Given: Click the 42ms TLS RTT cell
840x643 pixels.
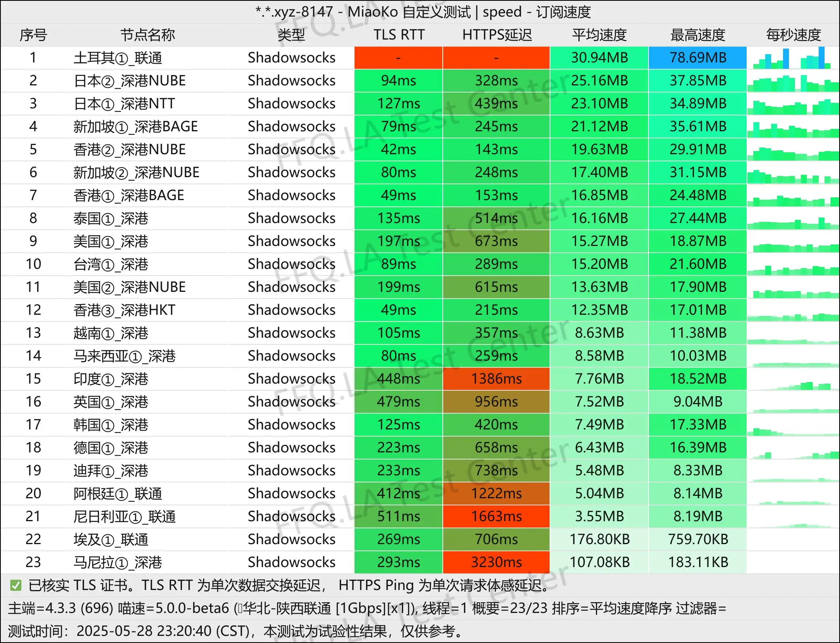Looking at the screenshot, I should pyautogui.click(x=398, y=149).
